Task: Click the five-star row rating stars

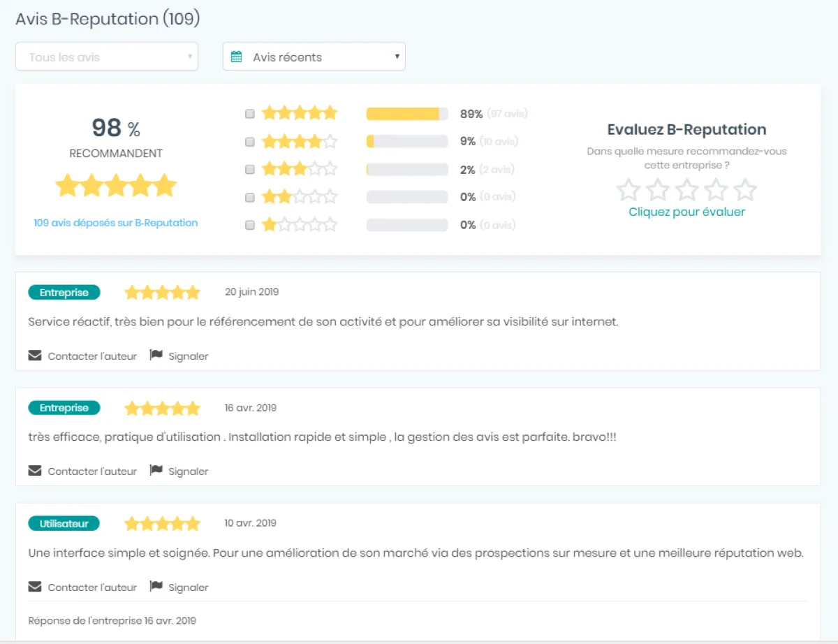Action: [300, 113]
